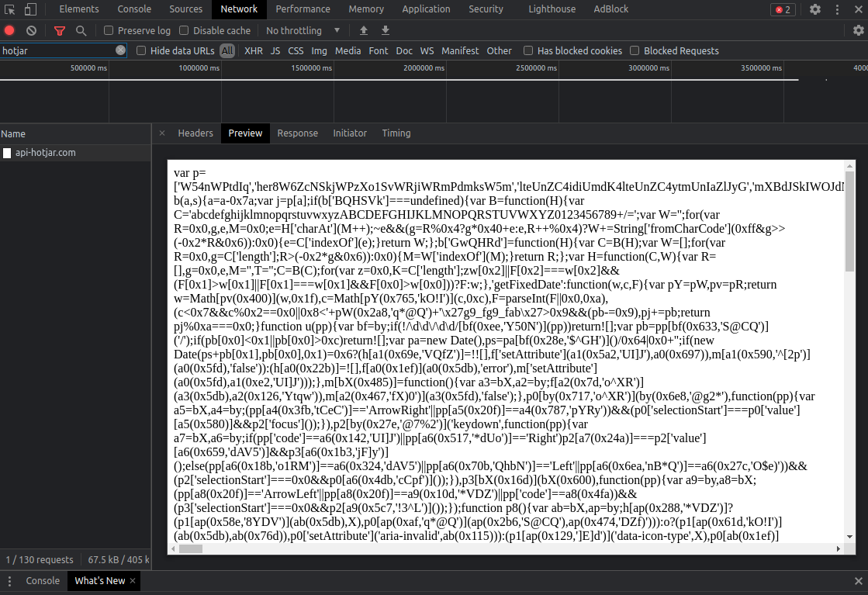Screen dimensions: 868x595
Task: Toggle the device toolbar icon
Action: coord(30,9)
